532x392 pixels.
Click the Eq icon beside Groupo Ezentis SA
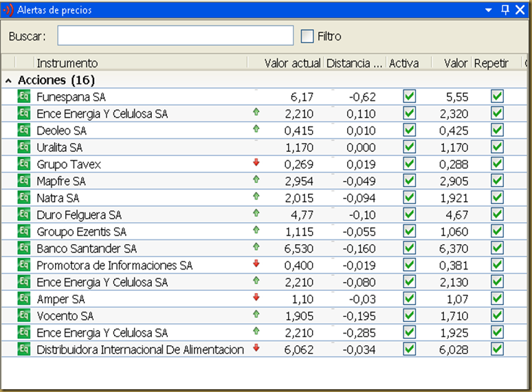24,231
